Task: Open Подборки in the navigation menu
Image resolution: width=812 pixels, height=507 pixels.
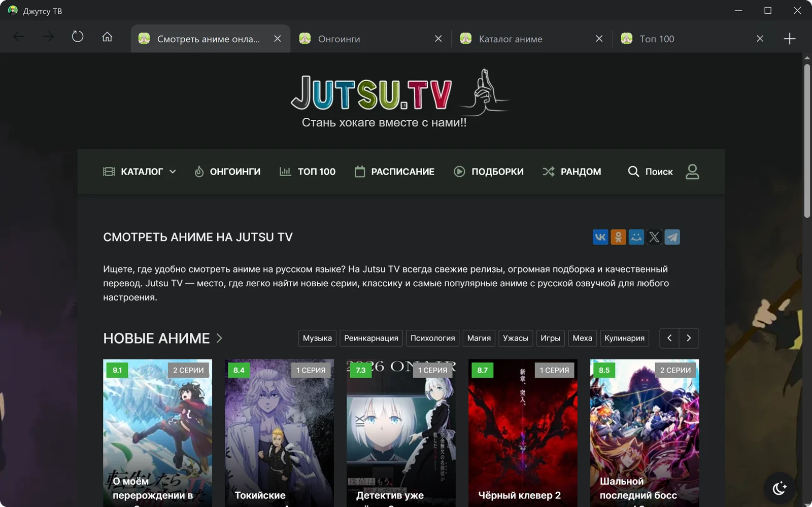Action: coord(488,172)
